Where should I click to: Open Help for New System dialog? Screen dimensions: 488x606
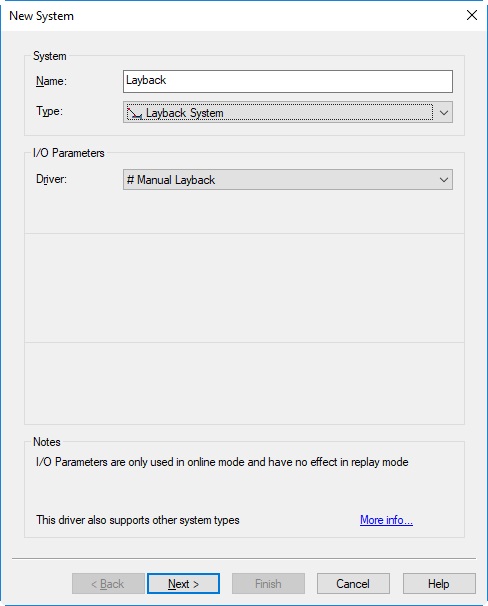click(439, 584)
